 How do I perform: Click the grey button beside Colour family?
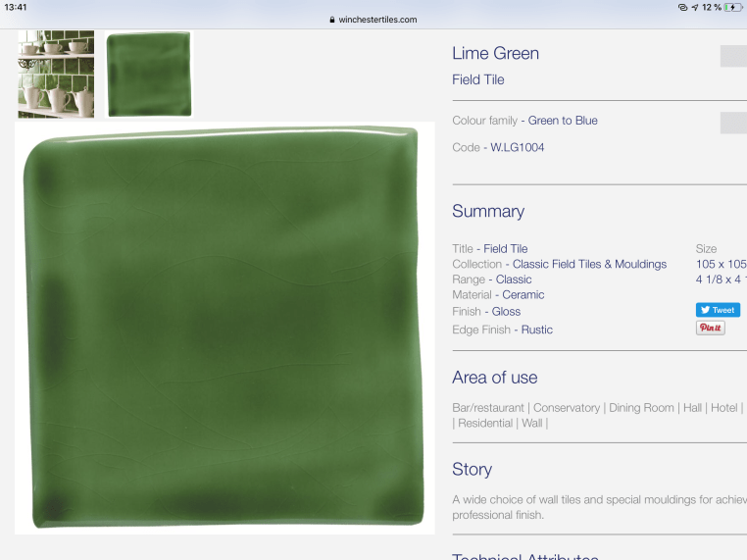733,123
